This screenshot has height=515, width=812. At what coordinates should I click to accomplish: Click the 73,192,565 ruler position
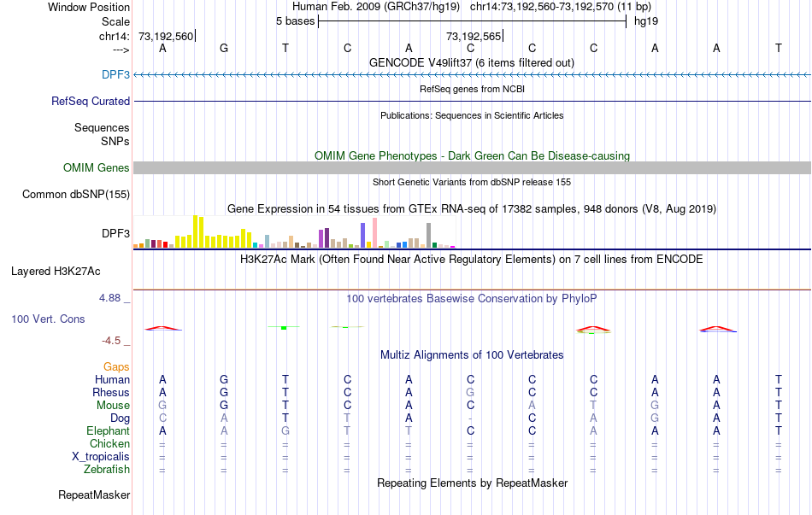tap(474, 36)
